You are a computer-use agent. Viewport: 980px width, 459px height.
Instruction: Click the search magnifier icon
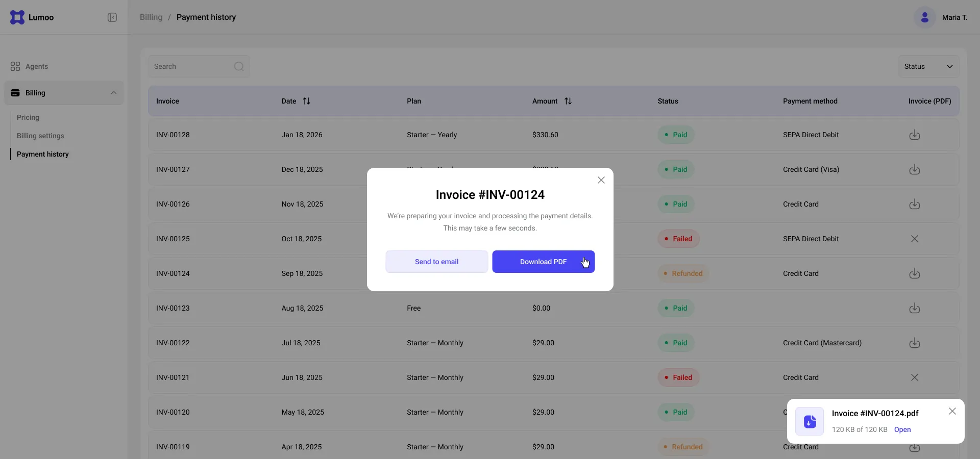(x=239, y=66)
